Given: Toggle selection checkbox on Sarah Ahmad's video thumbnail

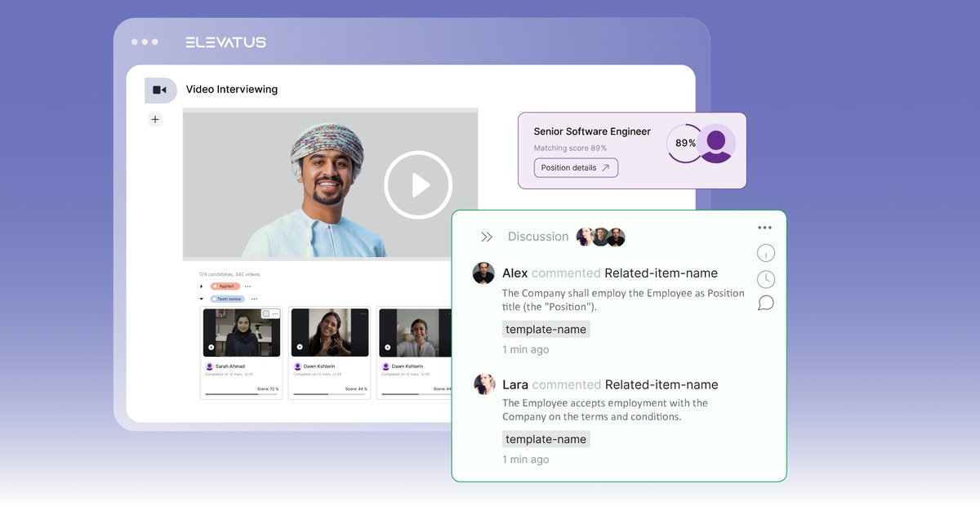Looking at the screenshot, I should click(x=266, y=313).
